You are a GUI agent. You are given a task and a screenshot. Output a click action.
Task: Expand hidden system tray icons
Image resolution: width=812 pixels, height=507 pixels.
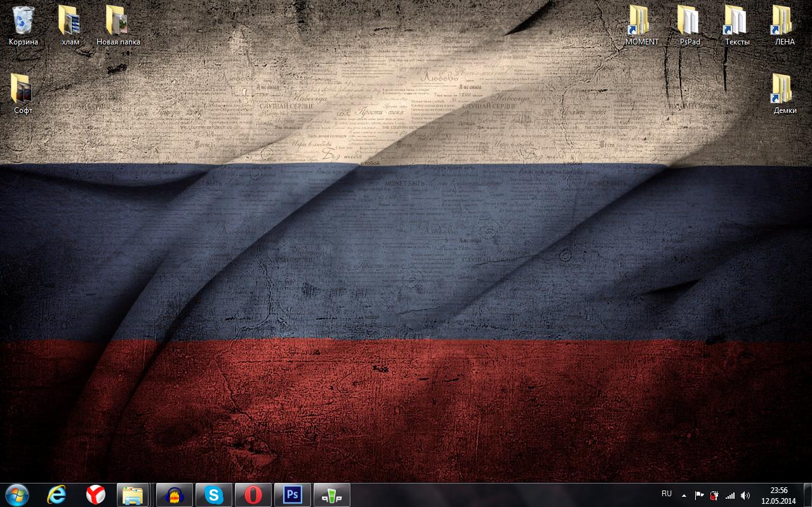[x=684, y=496]
